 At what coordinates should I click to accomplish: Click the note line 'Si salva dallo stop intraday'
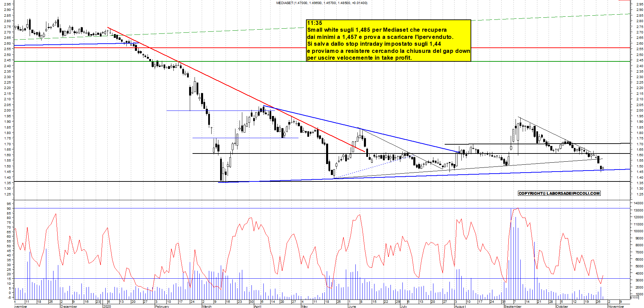coord(374,44)
